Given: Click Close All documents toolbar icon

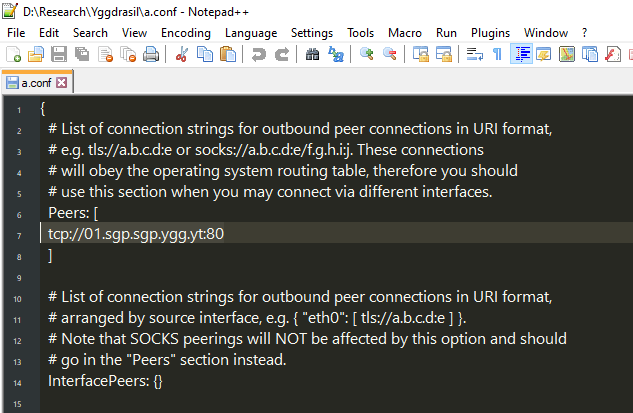Looking at the screenshot, I should pyautogui.click(x=128, y=54).
